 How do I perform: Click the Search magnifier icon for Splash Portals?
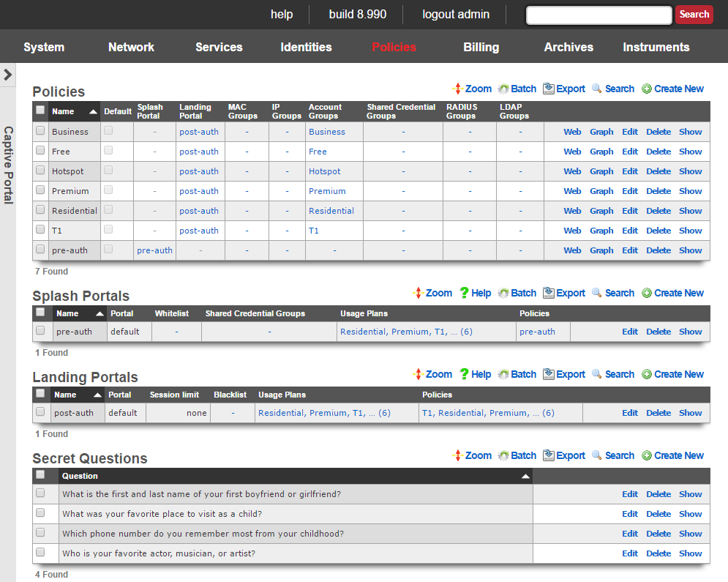pyautogui.click(x=597, y=293)
